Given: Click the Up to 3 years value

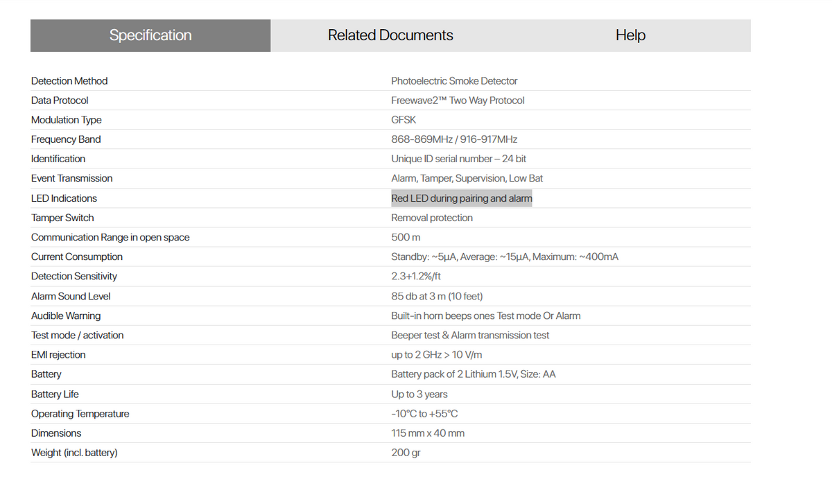Looking at the screenshot, I should coord(419,394).
